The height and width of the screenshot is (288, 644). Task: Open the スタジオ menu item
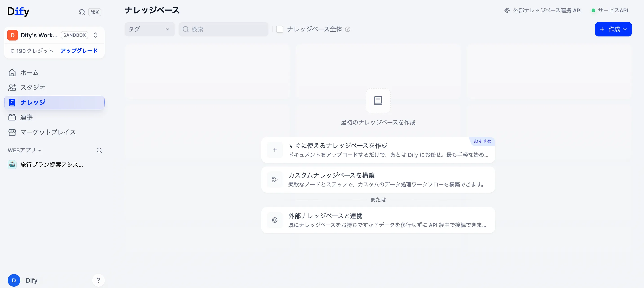pyautogui.click(x=54, y=88)
